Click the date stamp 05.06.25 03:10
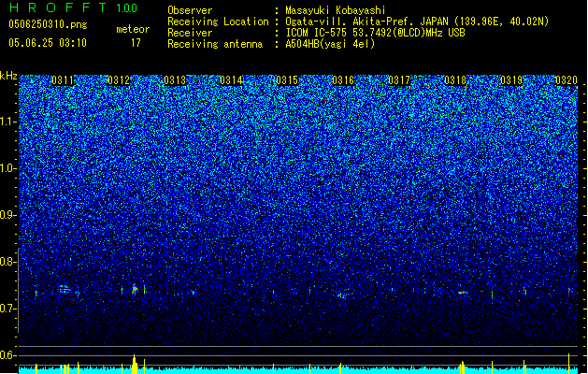The image size is (588, 374). pyautogui.click(x=48, y=43)
